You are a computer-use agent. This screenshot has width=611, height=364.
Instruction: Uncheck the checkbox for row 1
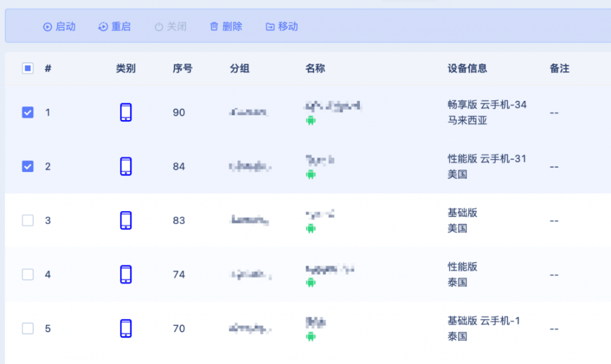click(x=28, y=112)
